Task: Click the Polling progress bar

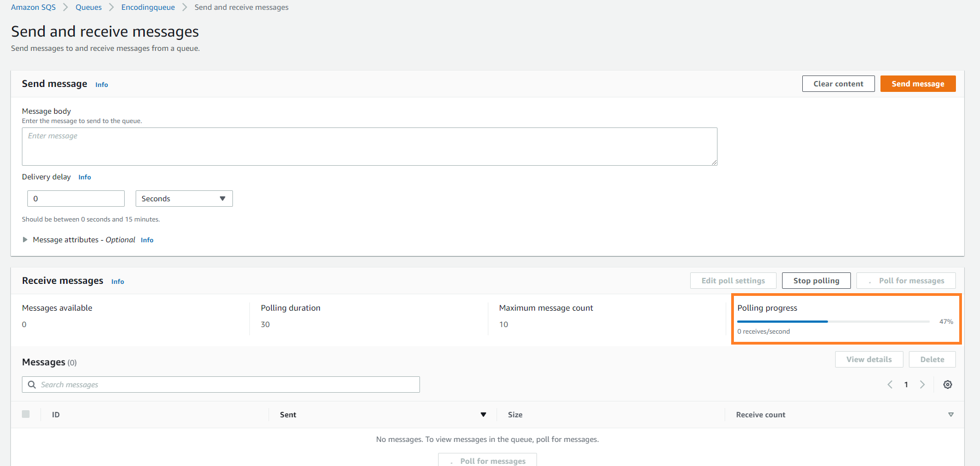Action: coord(833,322)
